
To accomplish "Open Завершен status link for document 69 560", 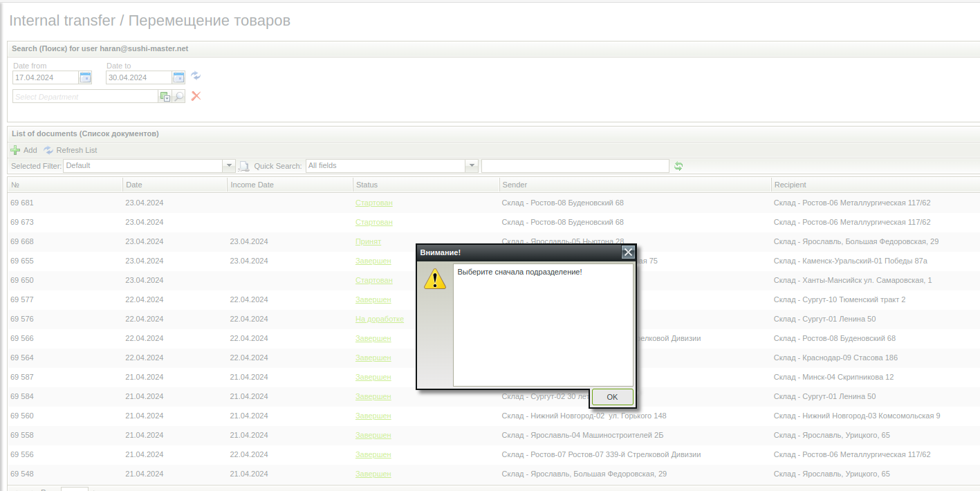I will click(x=373, y=416).
